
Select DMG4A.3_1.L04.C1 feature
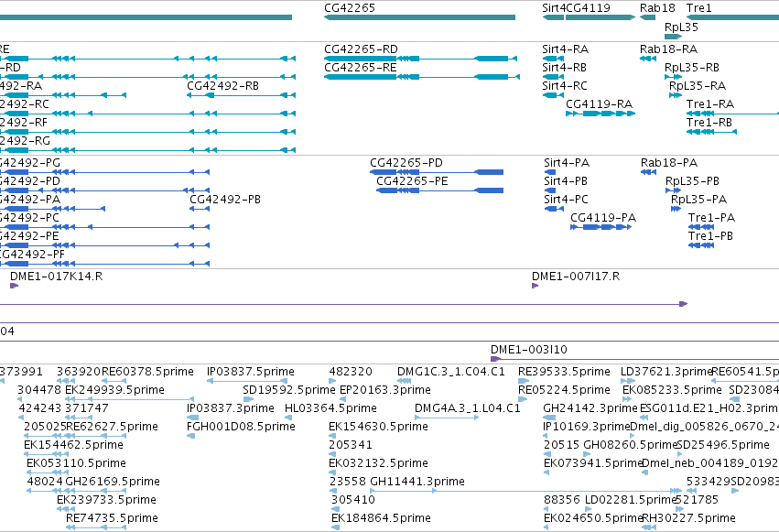coord(447,418)
